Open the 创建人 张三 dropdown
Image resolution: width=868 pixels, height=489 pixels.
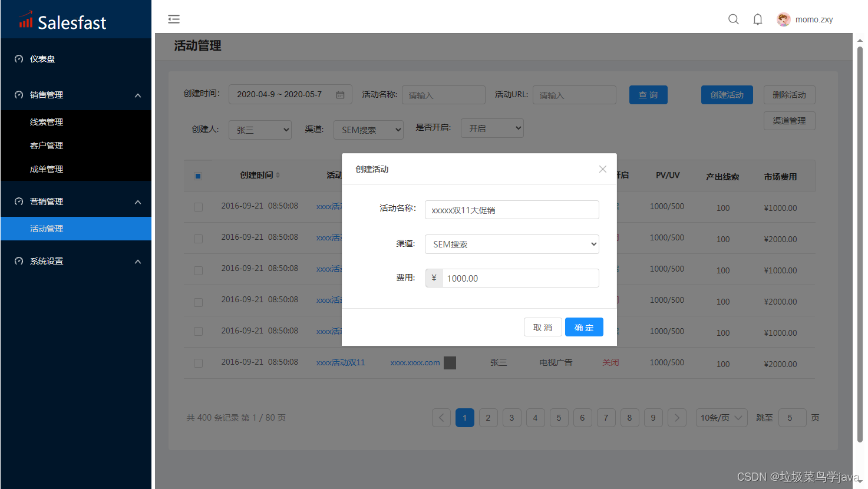[260, 130]
